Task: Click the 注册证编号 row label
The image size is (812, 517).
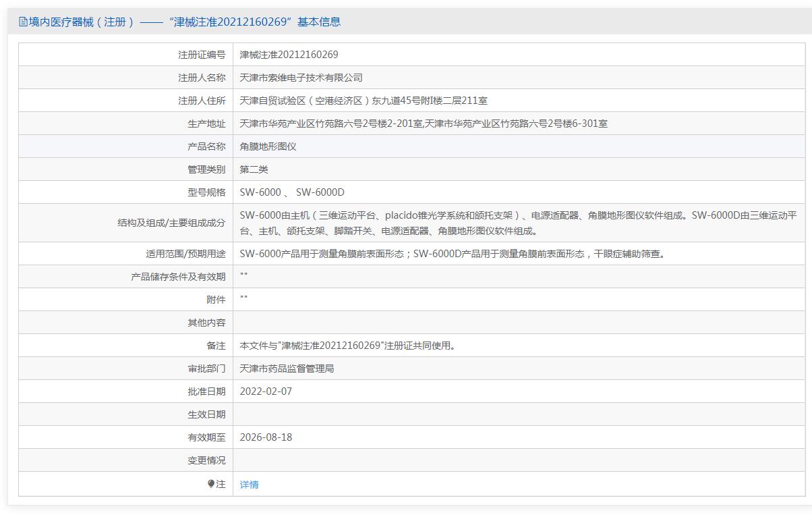Action: pyautogui.click(x=202, y=55)
